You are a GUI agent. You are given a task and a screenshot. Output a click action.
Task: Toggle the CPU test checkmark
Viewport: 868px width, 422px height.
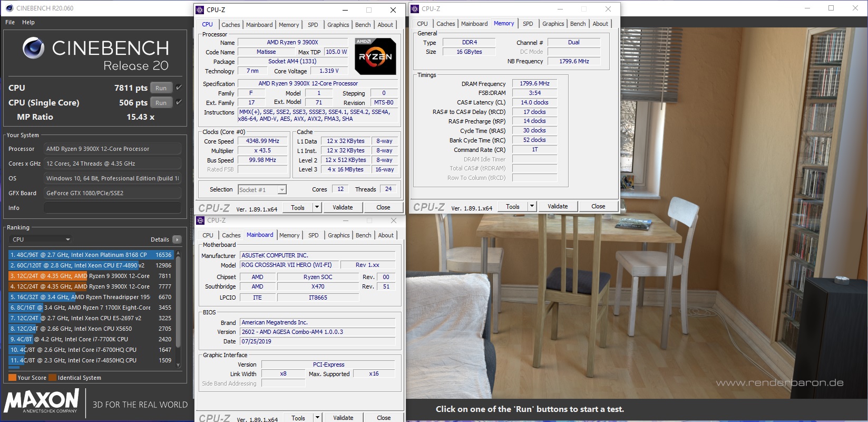(179, 88)
